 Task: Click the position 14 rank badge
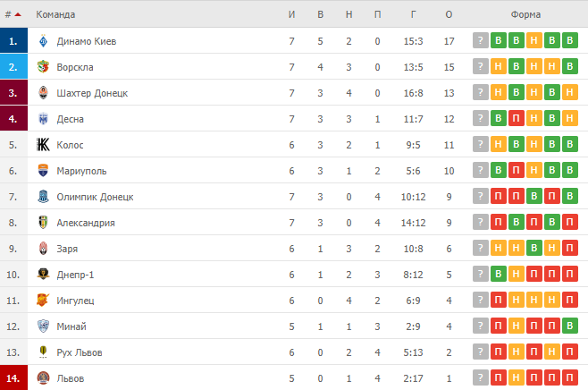tap(13, 378)
